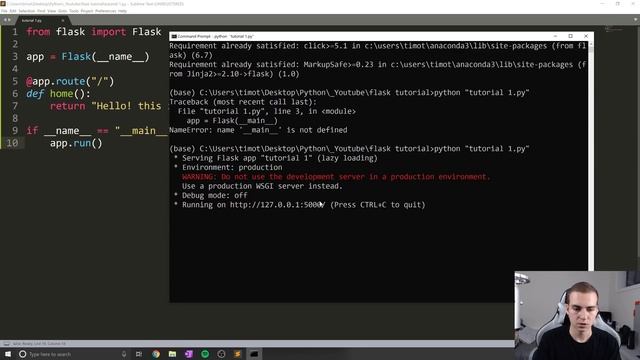Go to previous tab with left arrow

(x=5, y=20)
